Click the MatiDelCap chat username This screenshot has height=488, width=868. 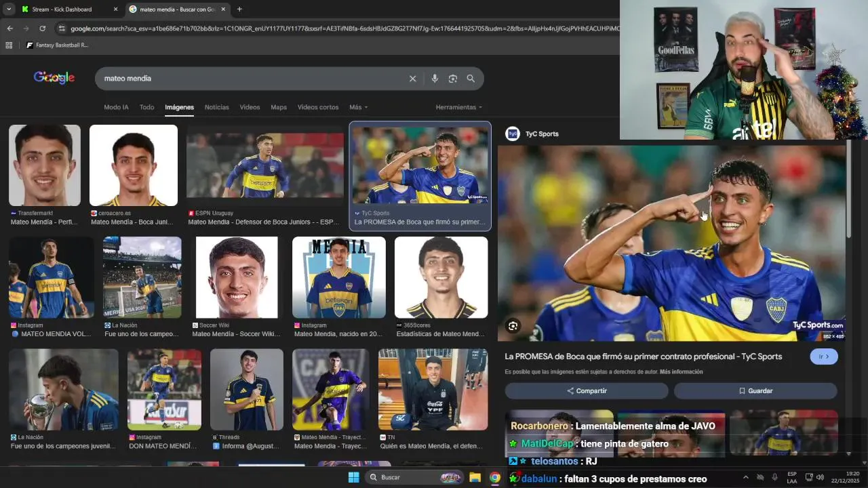click(x=547, y=444)
